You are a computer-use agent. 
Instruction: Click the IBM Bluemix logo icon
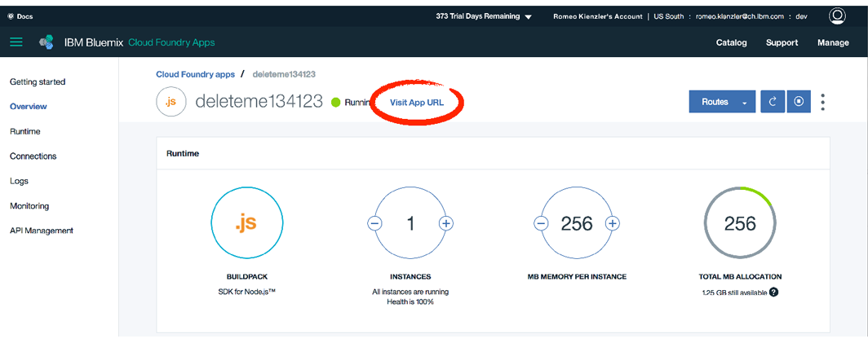(x=47, y=42)
